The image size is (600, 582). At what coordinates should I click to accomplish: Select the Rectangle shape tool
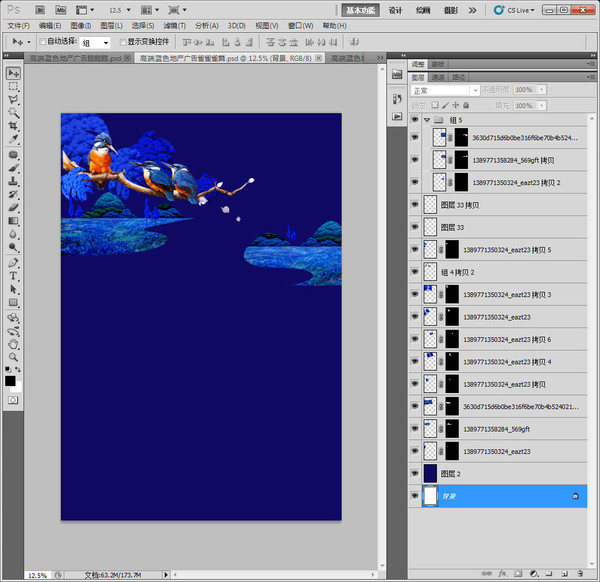(x=13, y=302)
